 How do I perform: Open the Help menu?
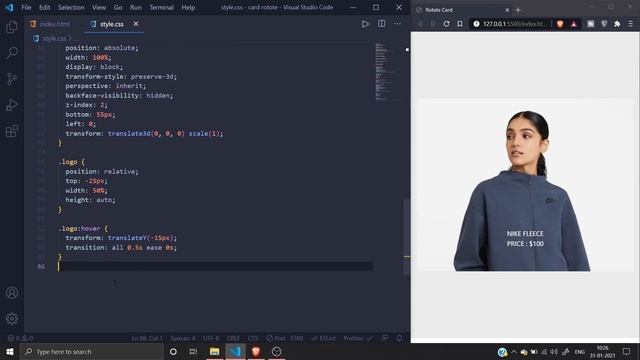click(188, 7)
